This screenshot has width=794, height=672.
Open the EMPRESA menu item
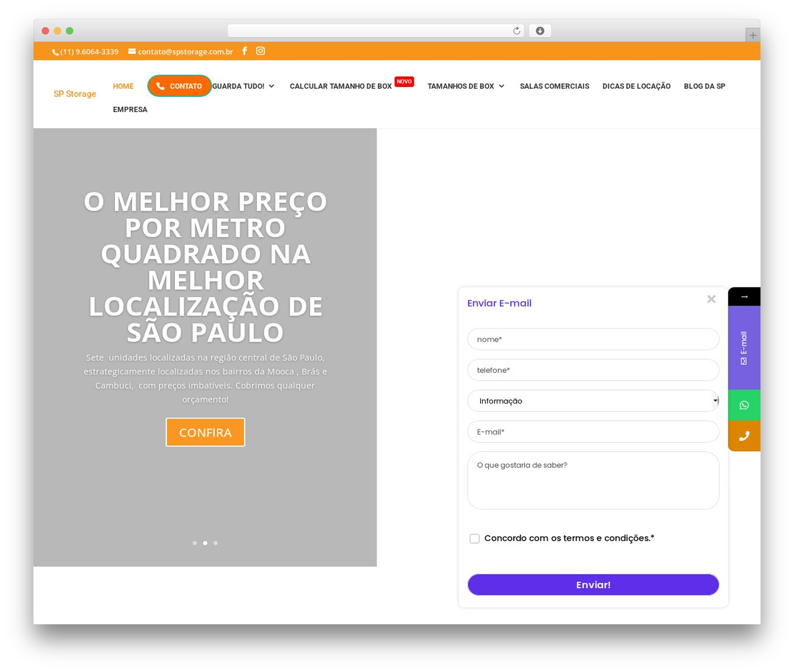point(130,110)
